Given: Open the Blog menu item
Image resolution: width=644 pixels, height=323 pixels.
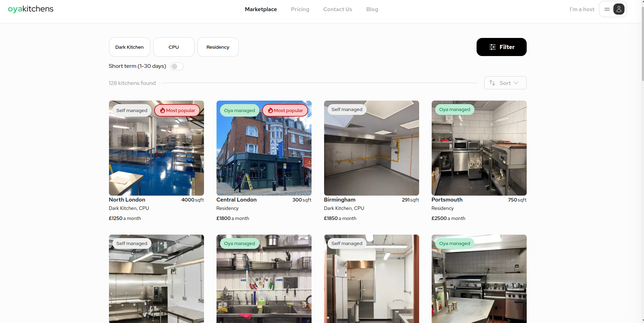Looking at the screenshot, I should tap(372, 9).
